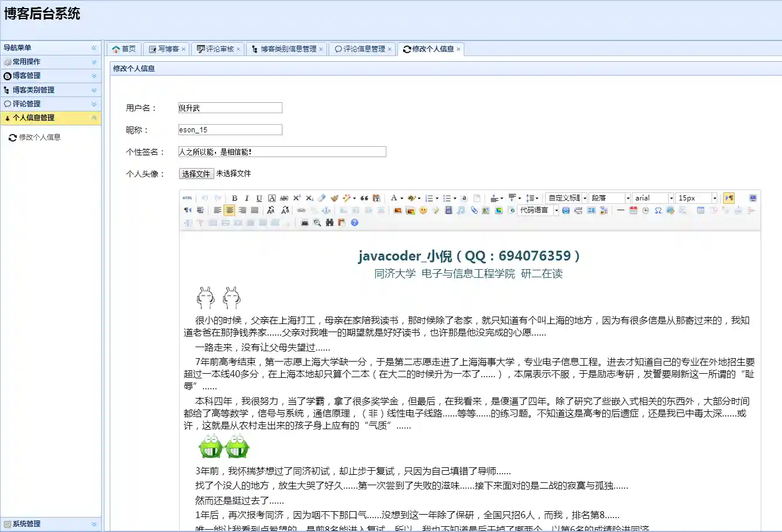The image size is (782, 532).
Task: Toggle underline formatting
Action: [259, 198]
